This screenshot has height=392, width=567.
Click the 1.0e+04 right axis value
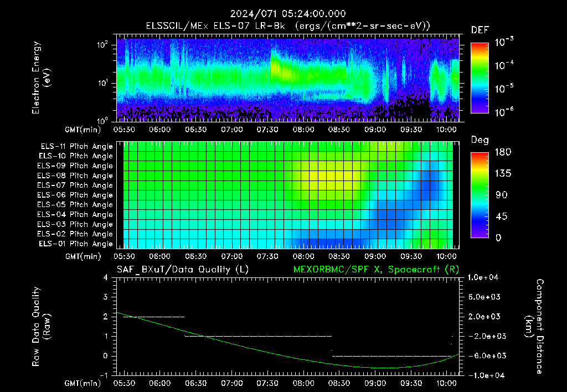coord(483,277)
